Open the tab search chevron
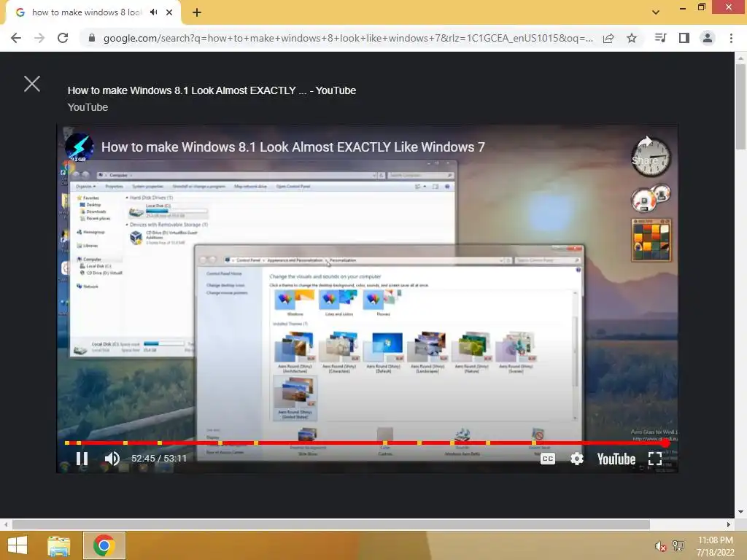Viewport: 747px width, 560px height. pyautogui.click(x=656, y=12)
